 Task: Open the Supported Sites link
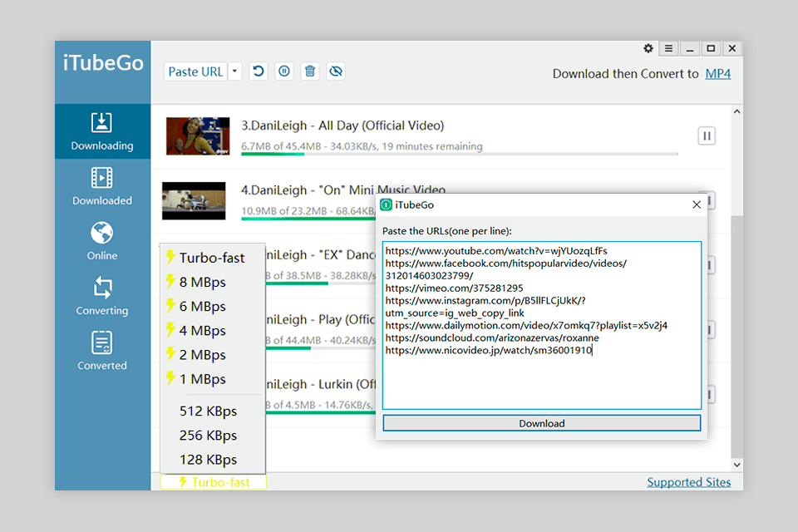click(x=688, y=481)
